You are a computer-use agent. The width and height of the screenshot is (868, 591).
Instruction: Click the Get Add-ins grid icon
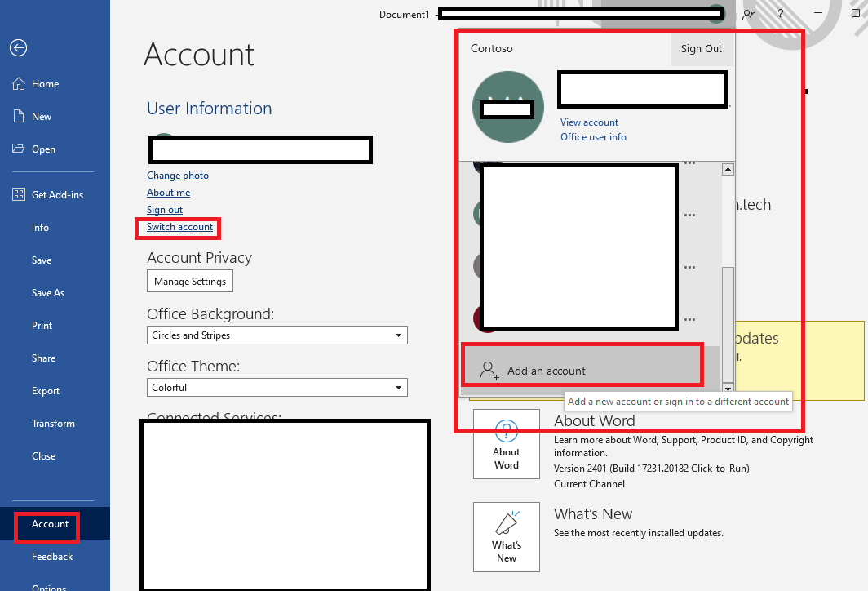pos(19,194)
